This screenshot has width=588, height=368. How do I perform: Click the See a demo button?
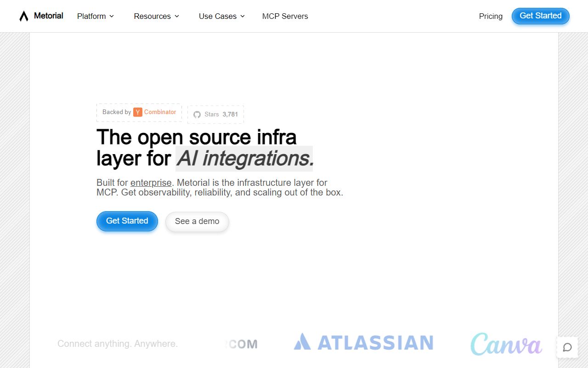[x=197, y=221]
